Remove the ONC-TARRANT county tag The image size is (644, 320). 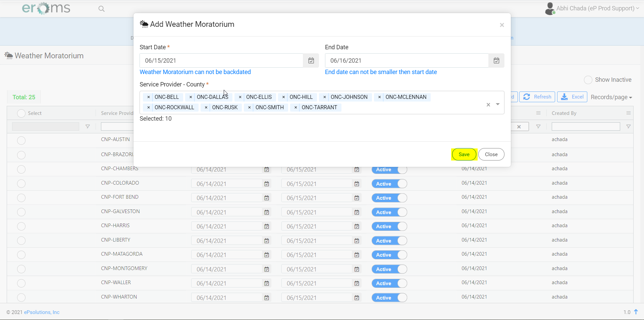(x=296, y=108)
